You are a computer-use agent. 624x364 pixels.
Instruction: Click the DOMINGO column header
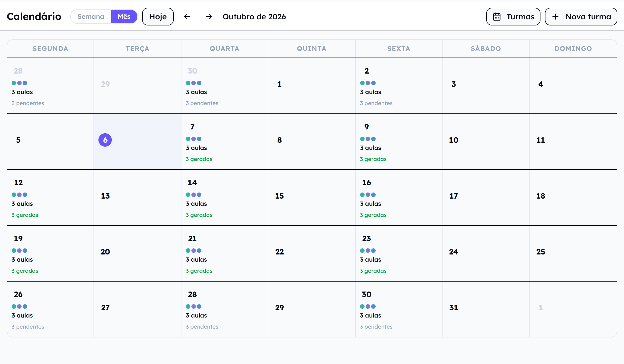(x=573, y=49)
